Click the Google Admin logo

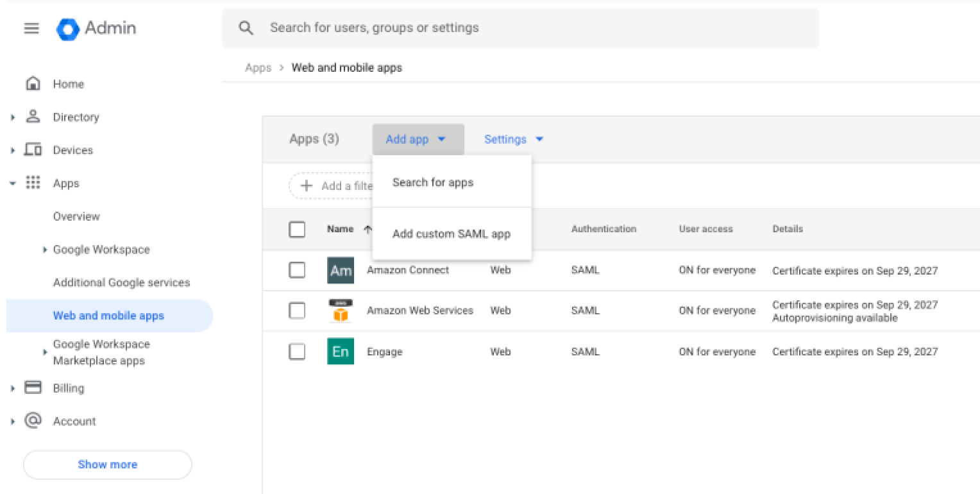point(67,29)
